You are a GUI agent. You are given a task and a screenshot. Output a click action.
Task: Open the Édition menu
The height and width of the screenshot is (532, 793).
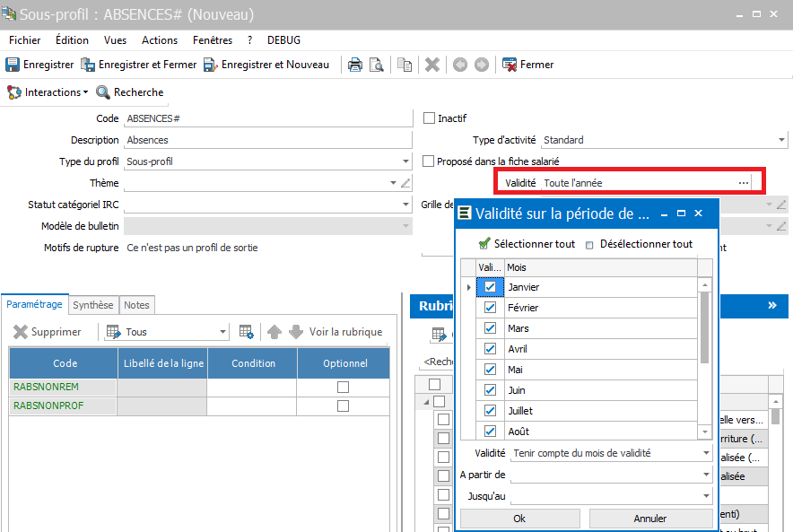click(72, 40)
